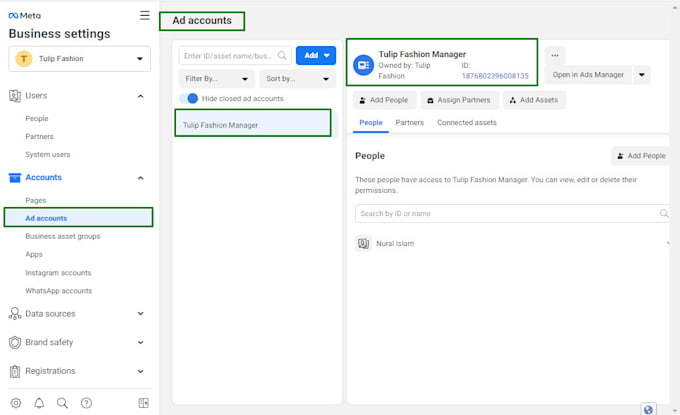Click the Accounts section label
The width and height of the screenshot is (680, 415).
[43, 177]
